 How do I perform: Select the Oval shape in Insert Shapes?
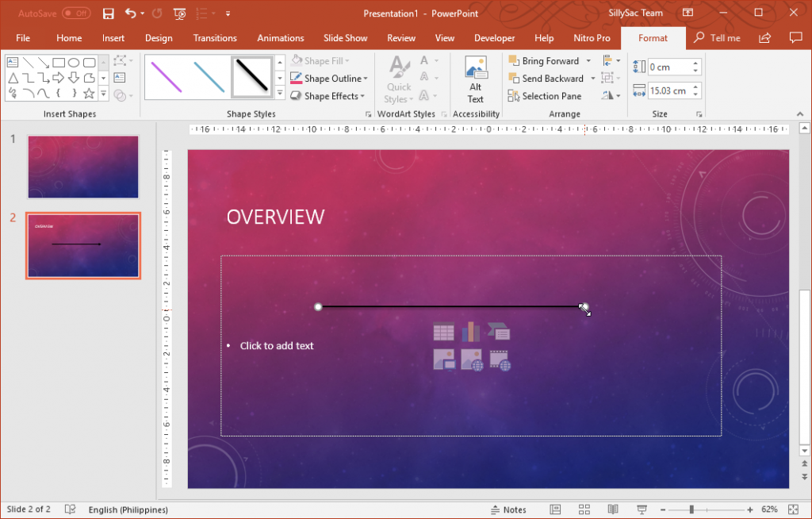(x=73, y=61)
